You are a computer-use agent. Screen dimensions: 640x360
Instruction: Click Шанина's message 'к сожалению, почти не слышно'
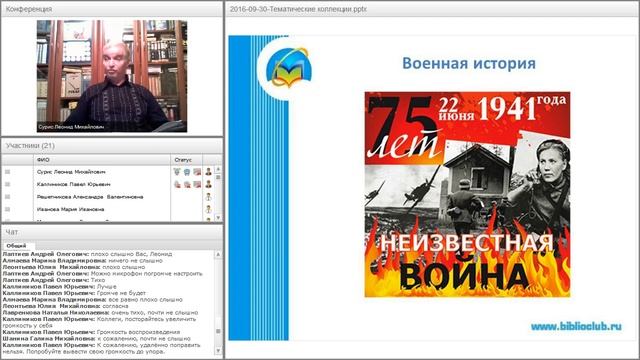coord(144,338)
